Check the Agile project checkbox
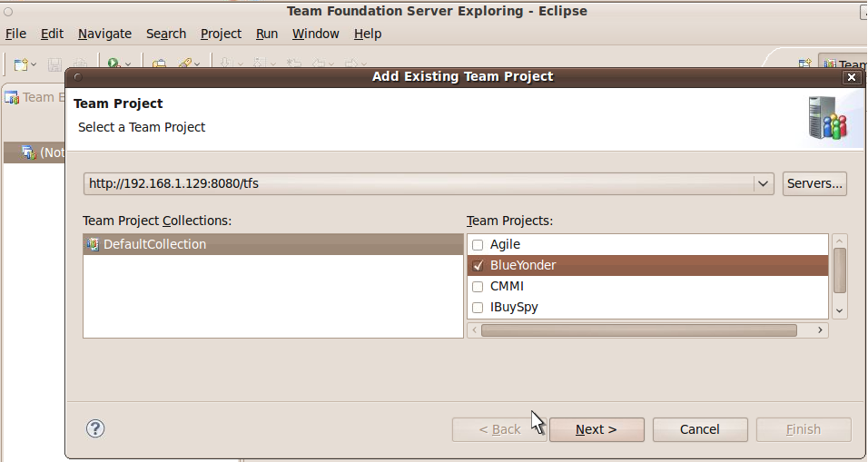The width and height of the screenshot is (868, 462). pyautogui.click(x=478, y=244)
